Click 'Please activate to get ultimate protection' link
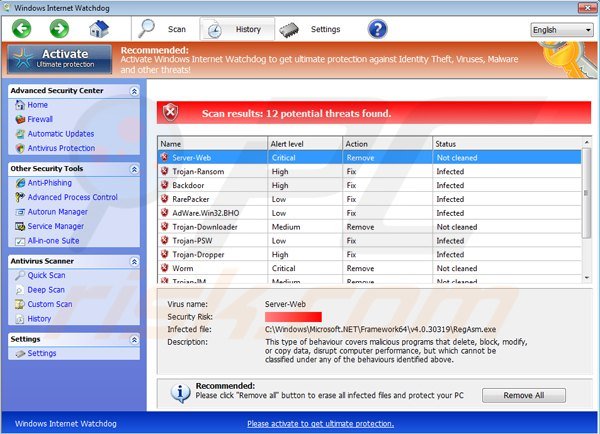Image resolution: width=600 pixels, height=434 pixels. click(x=320, y=424)
